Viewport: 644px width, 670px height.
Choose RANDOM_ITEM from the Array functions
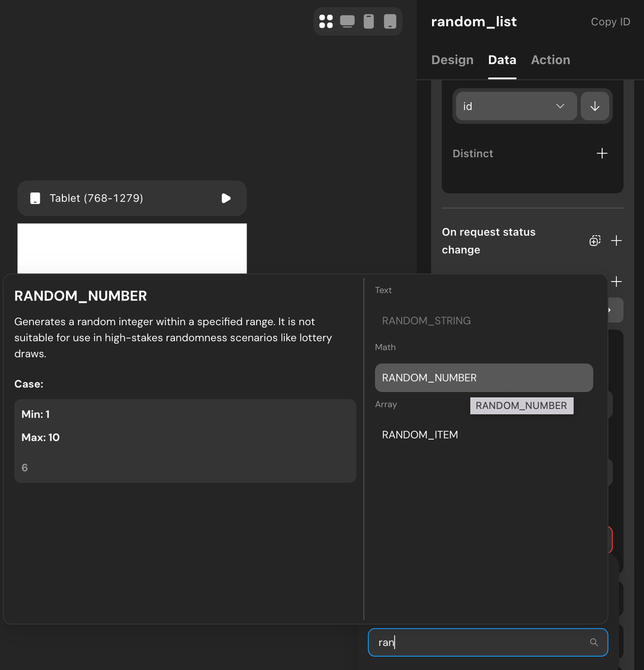point(420,435)
